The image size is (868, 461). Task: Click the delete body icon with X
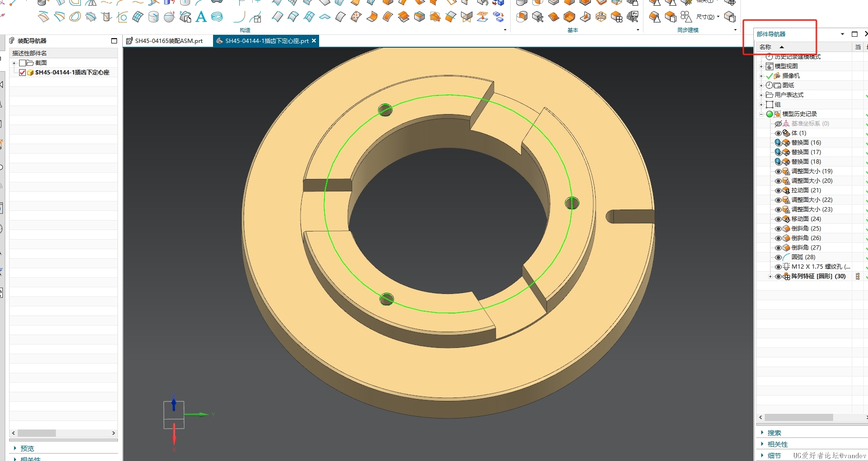538,17
